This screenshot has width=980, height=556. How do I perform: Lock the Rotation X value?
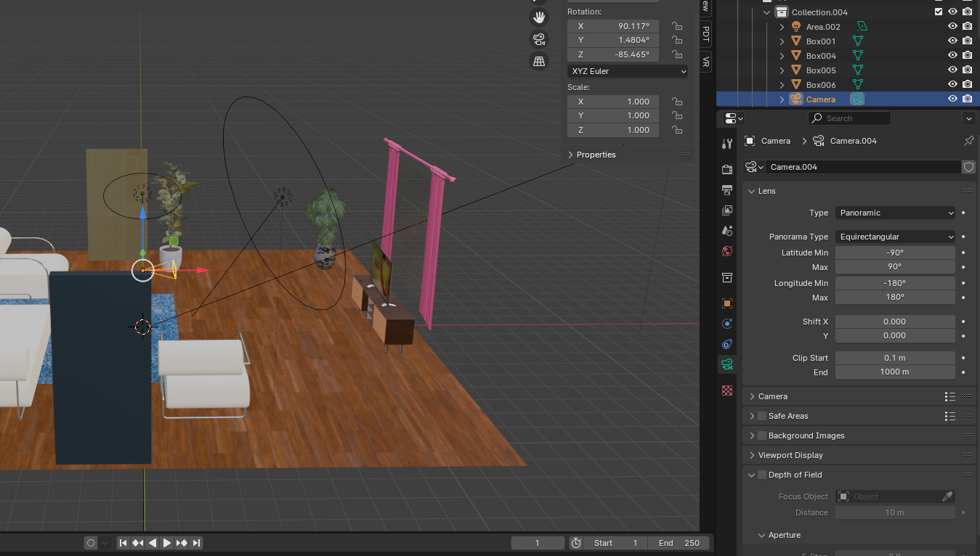coord(676,26)
